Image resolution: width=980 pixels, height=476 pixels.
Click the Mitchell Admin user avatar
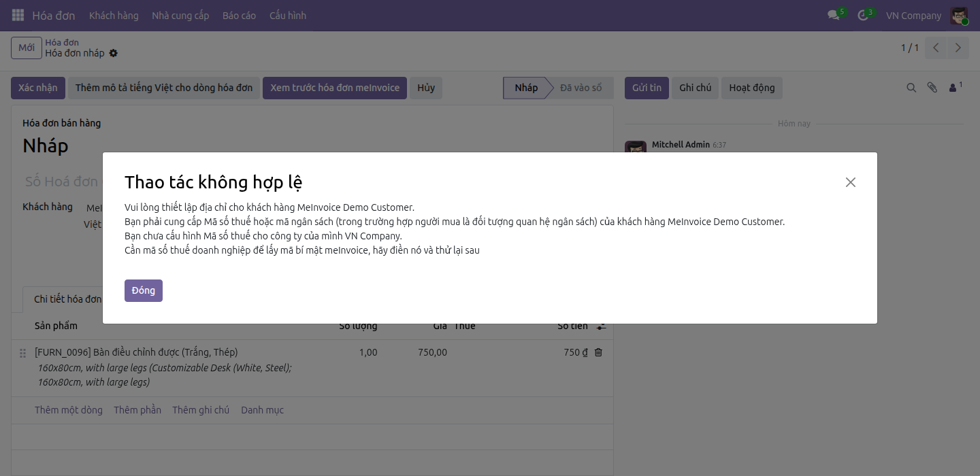point(960,16)
